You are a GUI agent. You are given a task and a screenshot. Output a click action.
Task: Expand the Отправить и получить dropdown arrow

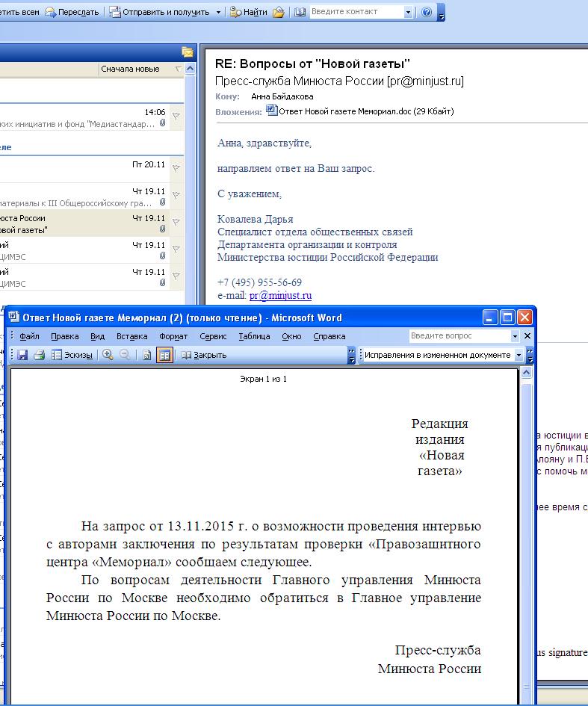coord(218,12)
